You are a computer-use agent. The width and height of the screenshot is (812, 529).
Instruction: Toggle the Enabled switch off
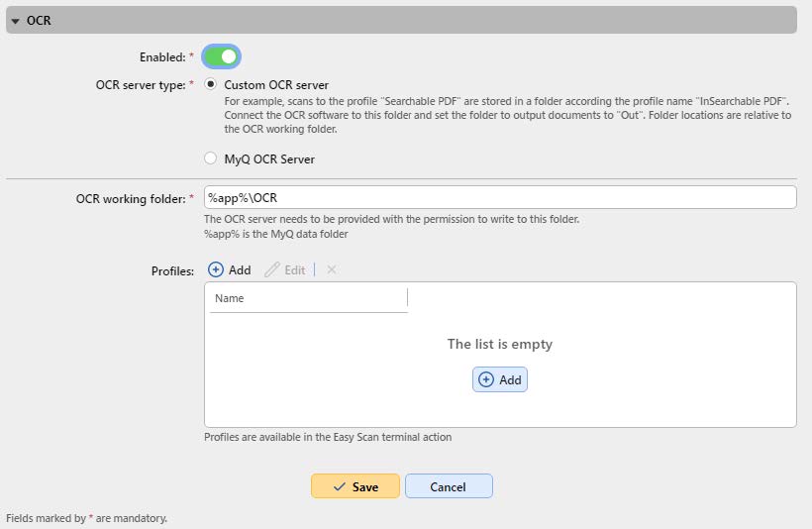click(x=222, y=57)
